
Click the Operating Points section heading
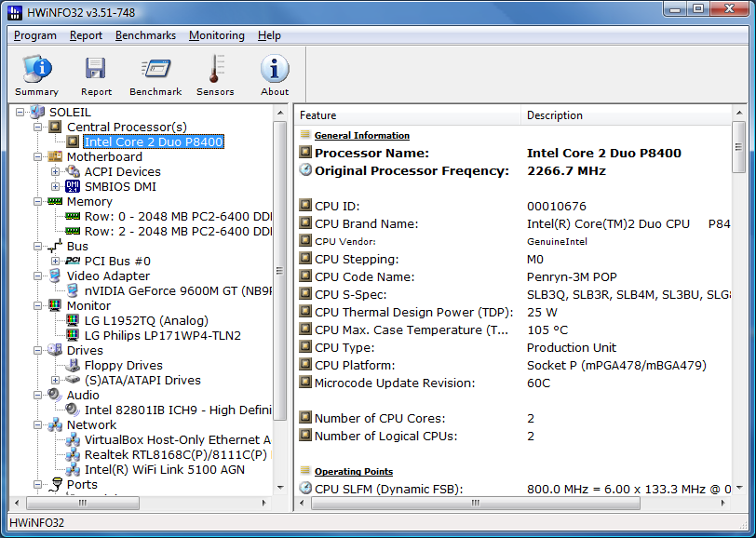[x=354, y=472]
